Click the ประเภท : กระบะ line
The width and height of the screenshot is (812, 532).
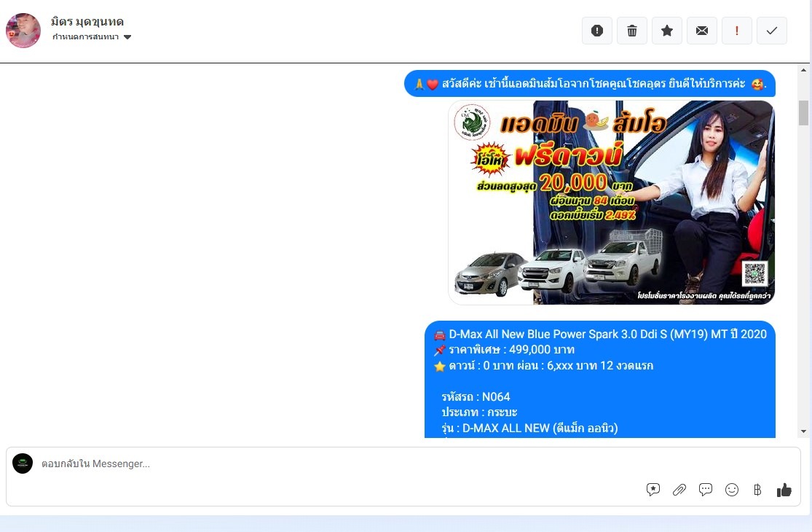point(479,412)
